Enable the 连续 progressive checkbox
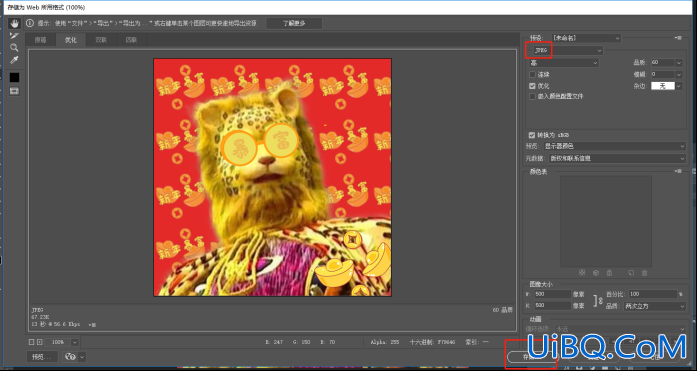 (532, 75)
